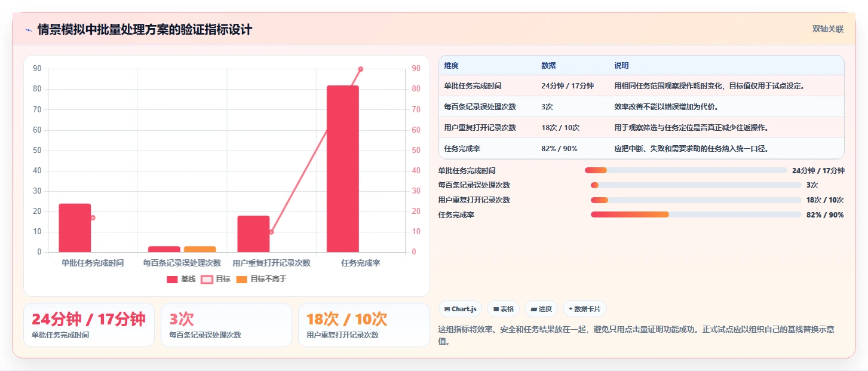This screenshot has width=868, height=371.
Task: Click x-axis label 任务完成率
Action: 361,263
